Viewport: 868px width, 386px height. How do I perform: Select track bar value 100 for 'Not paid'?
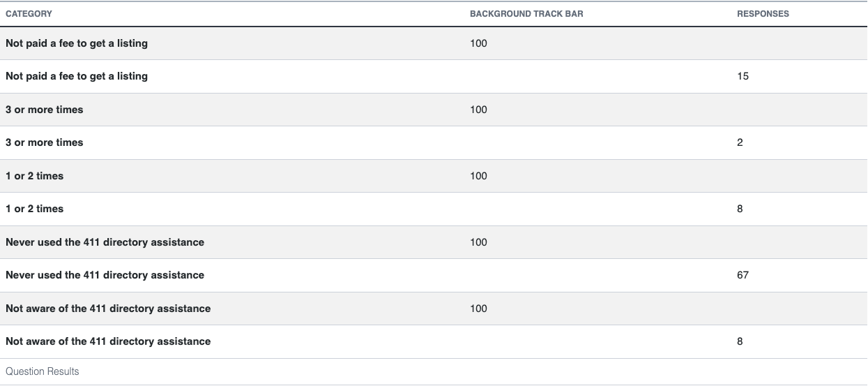[478, 43]
